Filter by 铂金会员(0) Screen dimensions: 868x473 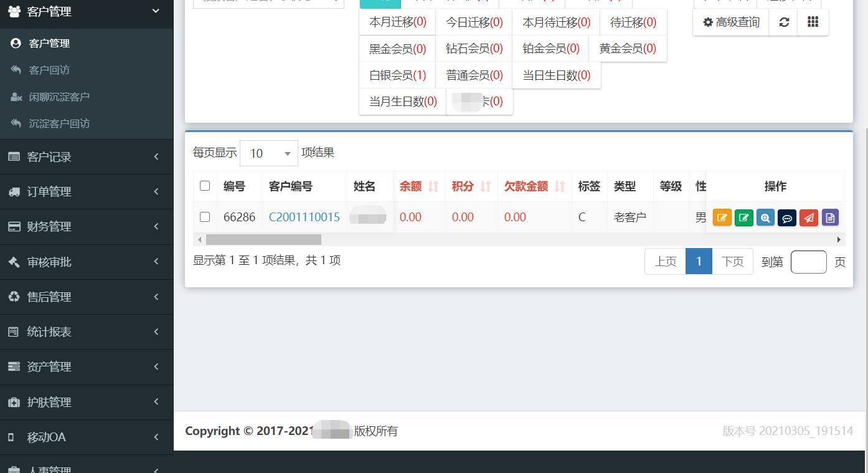(x=550, y=49)
